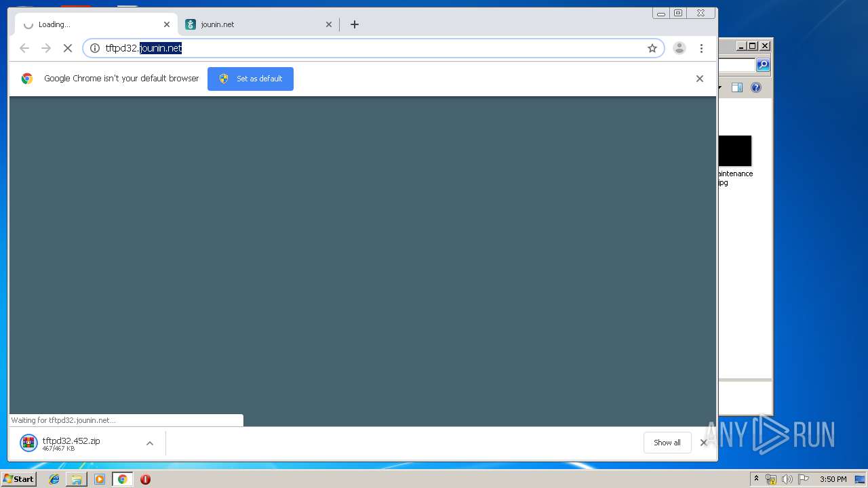This screenshot has height=488, width=868.
Task: Click the Explorer window search field
Action: click(x=737, y=65)
